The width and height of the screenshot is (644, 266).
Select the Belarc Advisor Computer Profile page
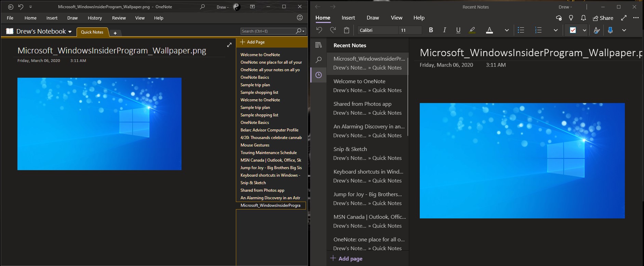pyautogui.click(x=269, y=130)
